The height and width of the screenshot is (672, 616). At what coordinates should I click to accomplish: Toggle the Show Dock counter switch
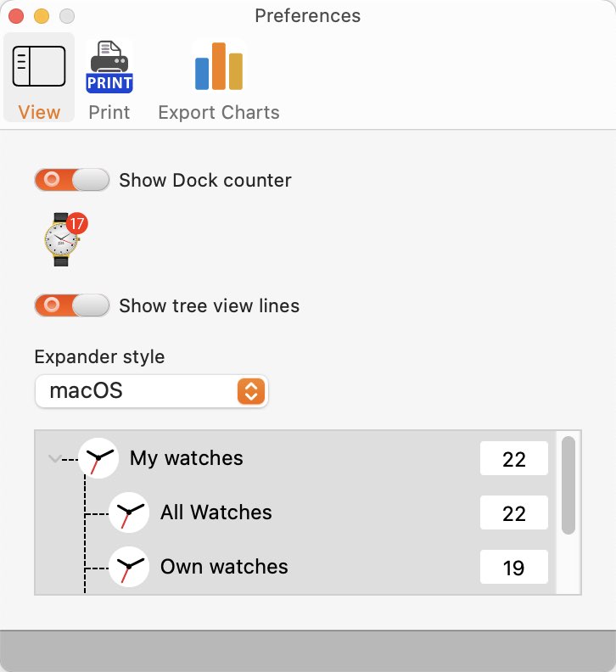pyautogui.click(x=71, y=180)
